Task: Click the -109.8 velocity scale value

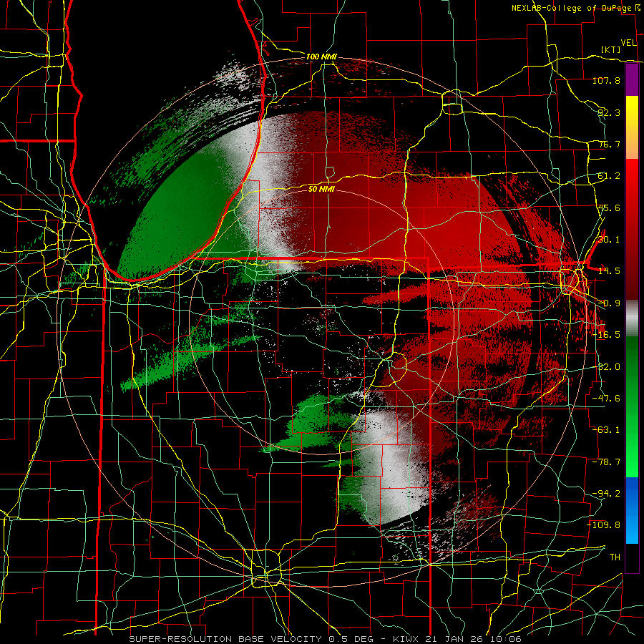Action: coord(604,525)
